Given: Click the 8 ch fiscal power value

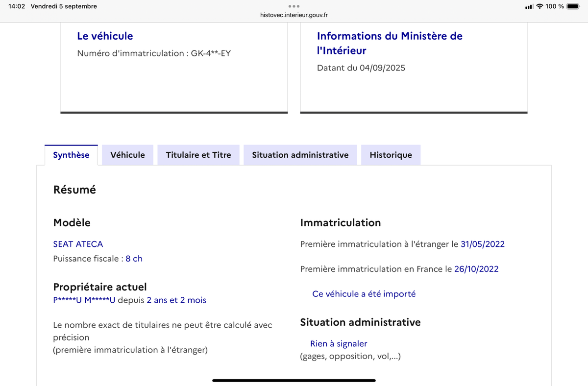Looking at the screenshot, I should (134, 259).
